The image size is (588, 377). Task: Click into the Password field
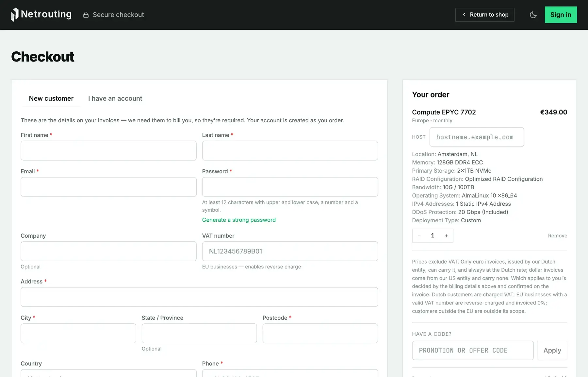point(290,187)
